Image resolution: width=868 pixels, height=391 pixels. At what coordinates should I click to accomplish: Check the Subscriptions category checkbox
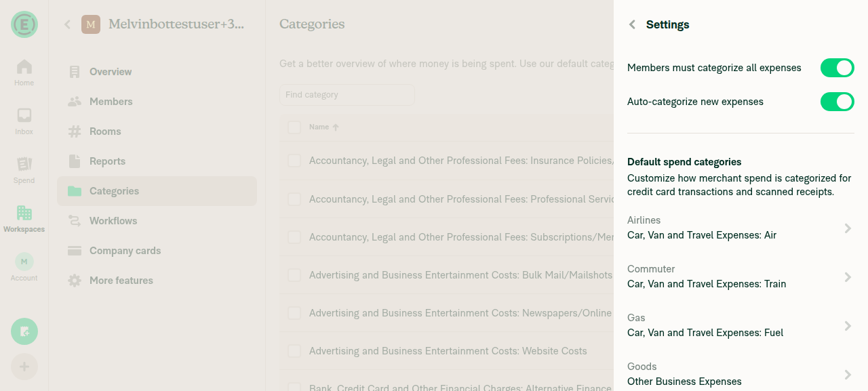point(294,237)
